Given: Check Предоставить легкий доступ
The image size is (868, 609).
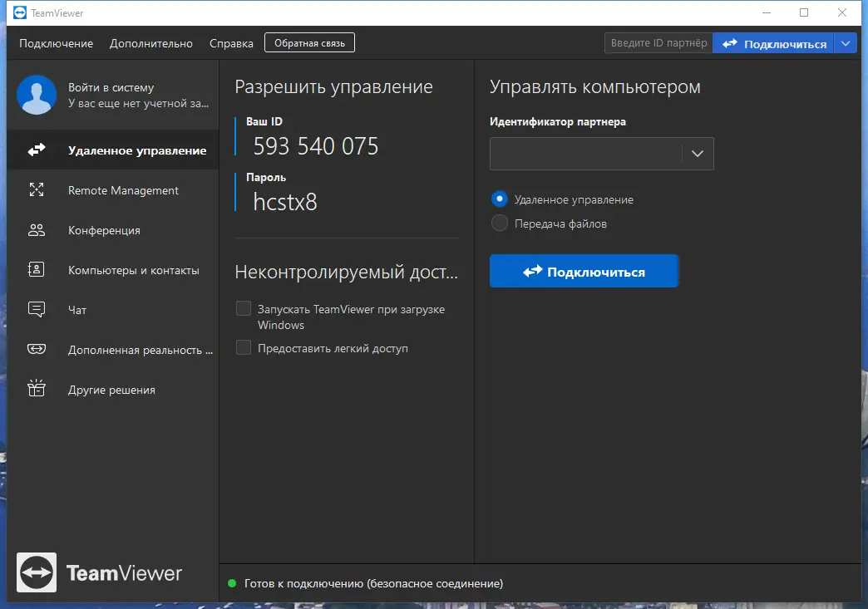Looking at the screenshot, I should [244, 348].
